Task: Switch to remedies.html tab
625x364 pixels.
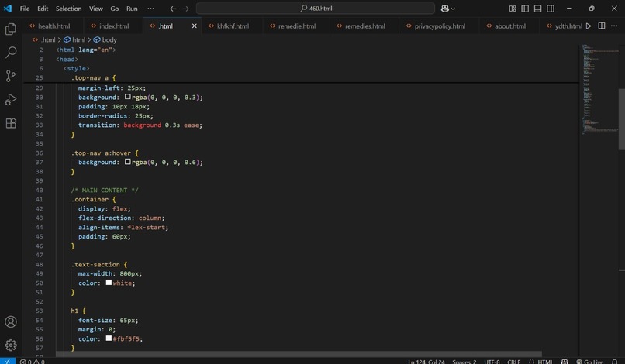Action: coord(364,26)
